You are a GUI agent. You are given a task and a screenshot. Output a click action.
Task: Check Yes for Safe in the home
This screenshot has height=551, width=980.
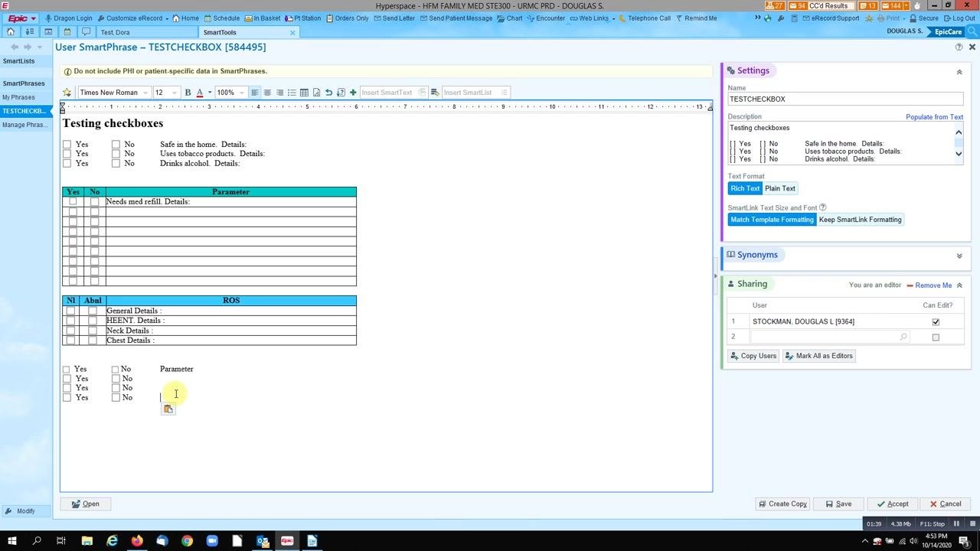[x=67, y=144]
